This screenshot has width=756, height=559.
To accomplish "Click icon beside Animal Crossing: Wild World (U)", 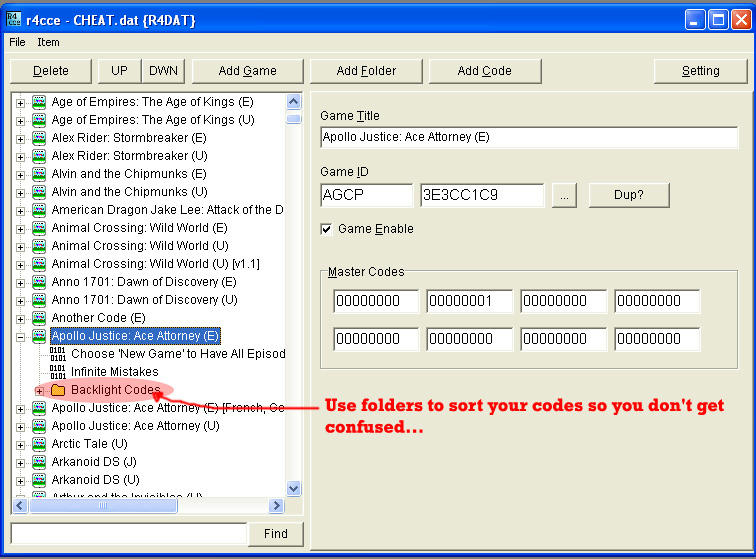I will point(39,246).
